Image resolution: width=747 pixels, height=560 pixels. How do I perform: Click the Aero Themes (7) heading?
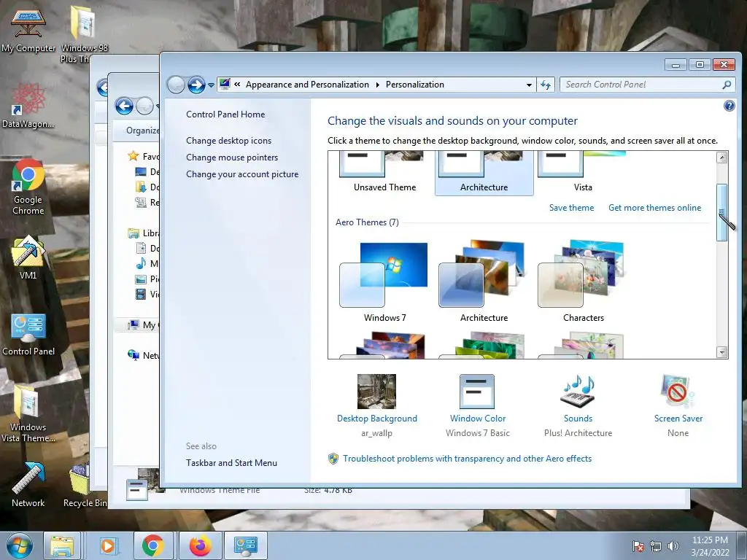click(x=367, y=222)
